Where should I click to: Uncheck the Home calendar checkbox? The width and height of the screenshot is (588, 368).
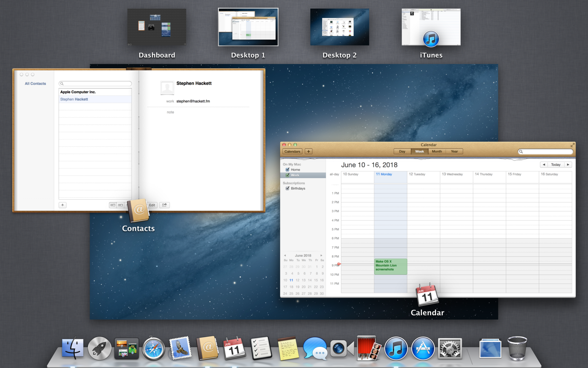(288, 170)
